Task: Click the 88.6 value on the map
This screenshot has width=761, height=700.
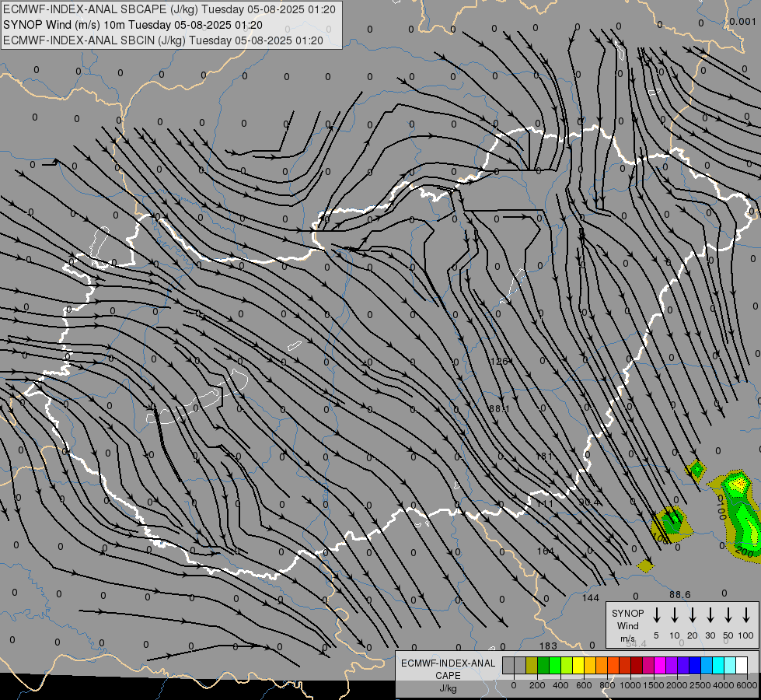Action: (679, 594)
